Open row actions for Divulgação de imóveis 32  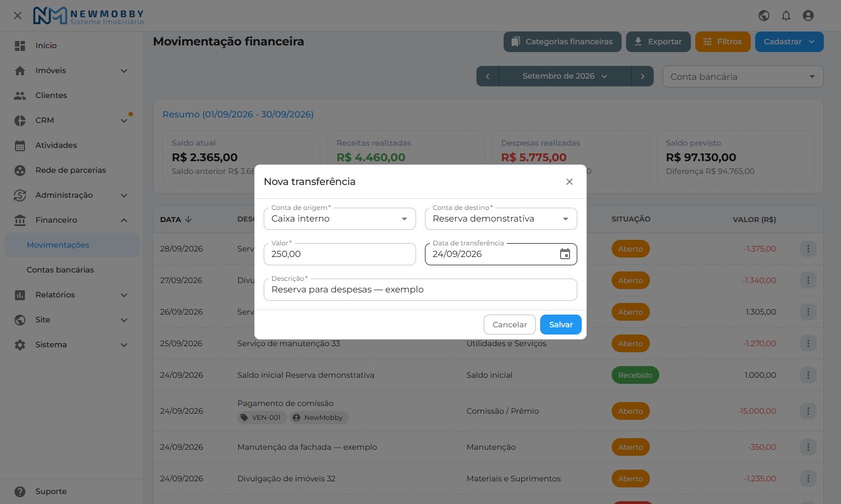coord(808,479)
